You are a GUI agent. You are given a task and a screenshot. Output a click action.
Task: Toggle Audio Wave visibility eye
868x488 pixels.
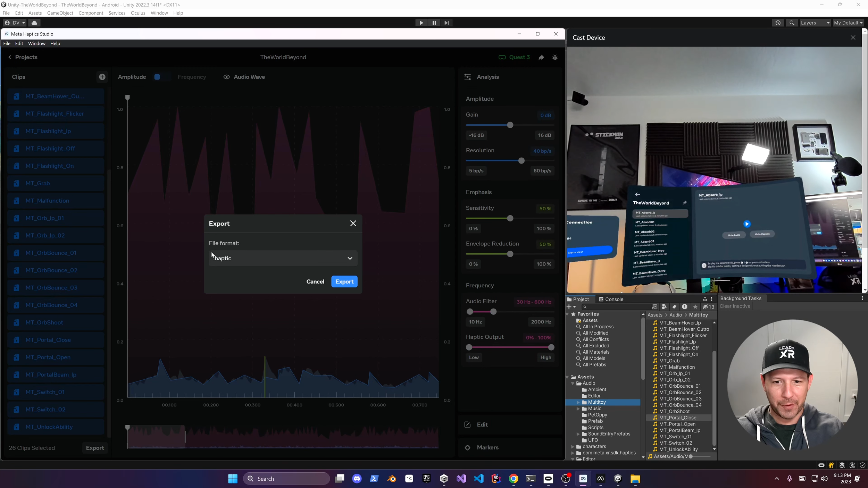[226, 77]
